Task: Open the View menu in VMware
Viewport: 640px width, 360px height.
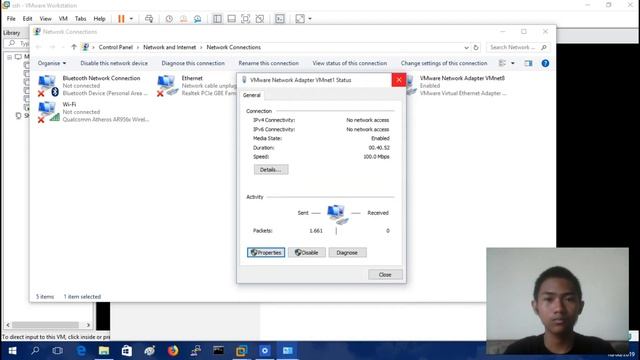Action: 45,19
